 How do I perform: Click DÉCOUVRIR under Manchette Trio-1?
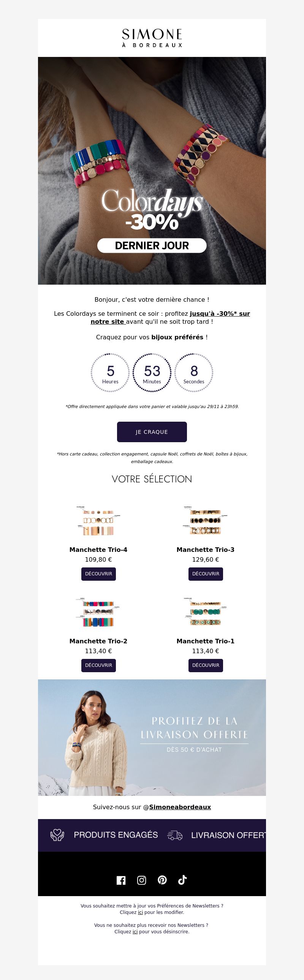[x=206, y=665]
